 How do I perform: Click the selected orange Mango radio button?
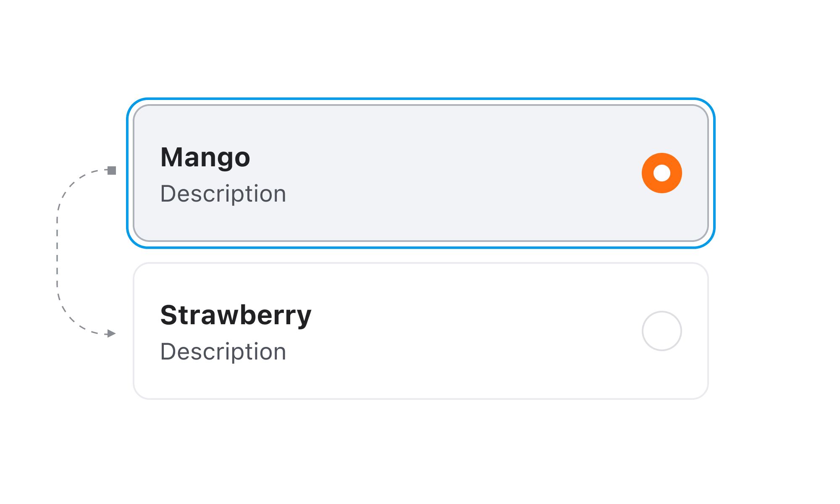[661, 173]
